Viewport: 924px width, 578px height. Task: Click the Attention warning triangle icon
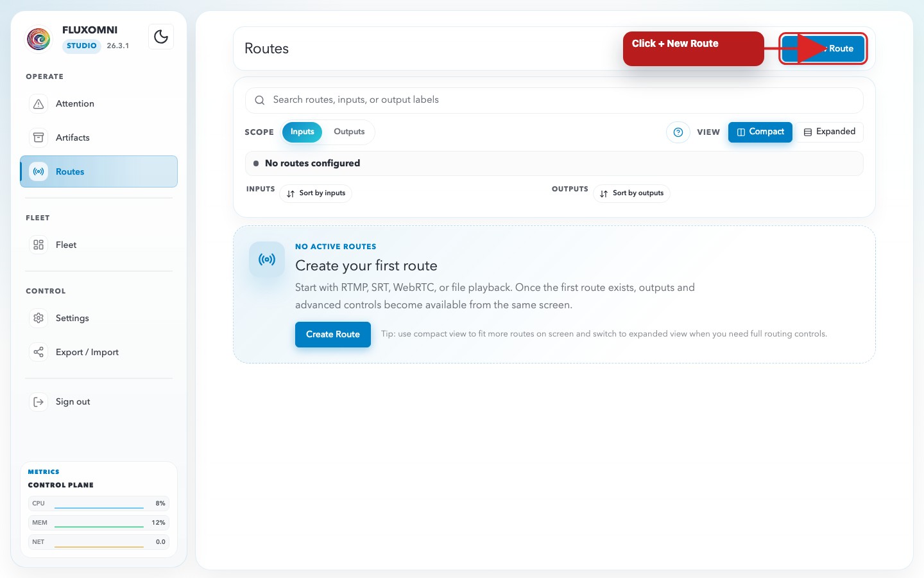(38, 103)
